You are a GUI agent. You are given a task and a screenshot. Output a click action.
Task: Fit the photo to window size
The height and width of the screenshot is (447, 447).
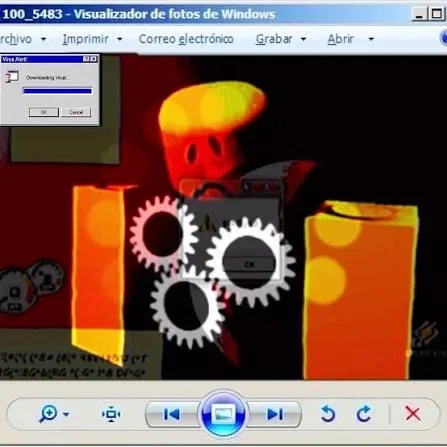click(111, 414)
